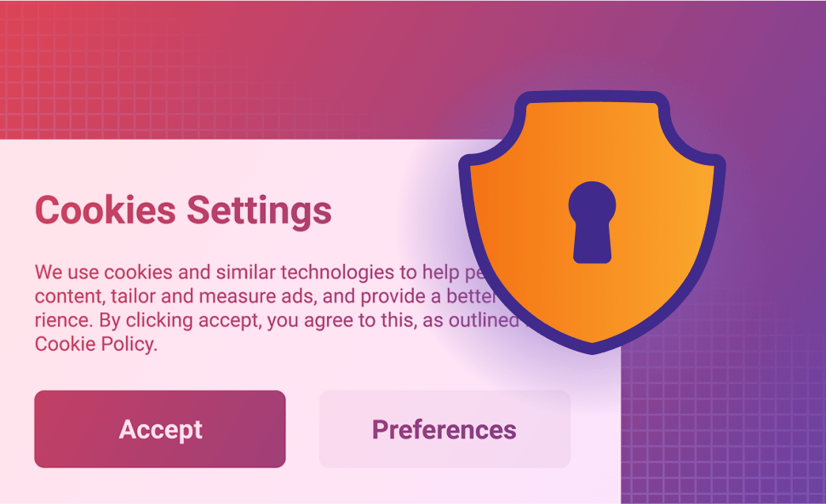Click the shield's dark purple outline
The image size is (826, 504).
point(592,97)
